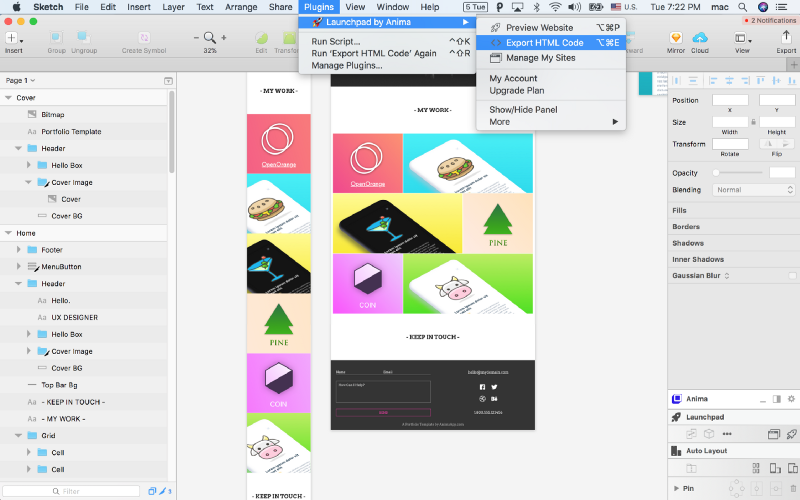Open macOS Spotlight search icon

pos(742,7)
